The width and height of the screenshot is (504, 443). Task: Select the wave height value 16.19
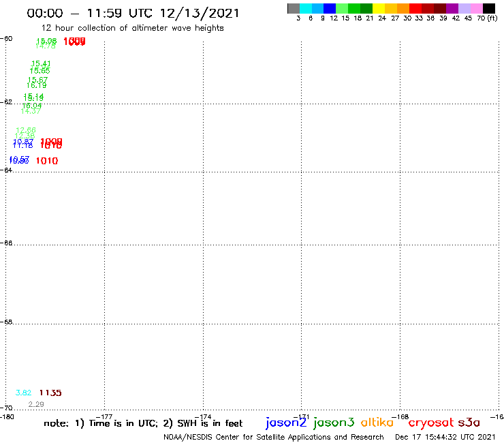[36, 85]
